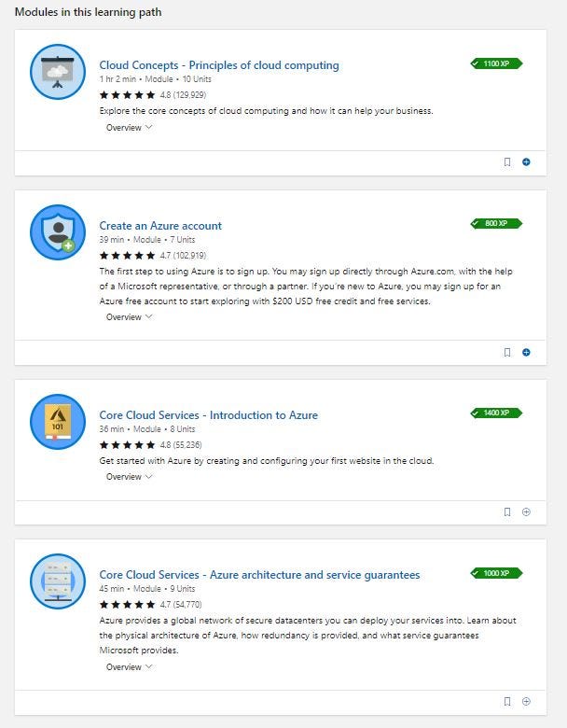Bookmark the Introduction to Azure module

point(507,511)
